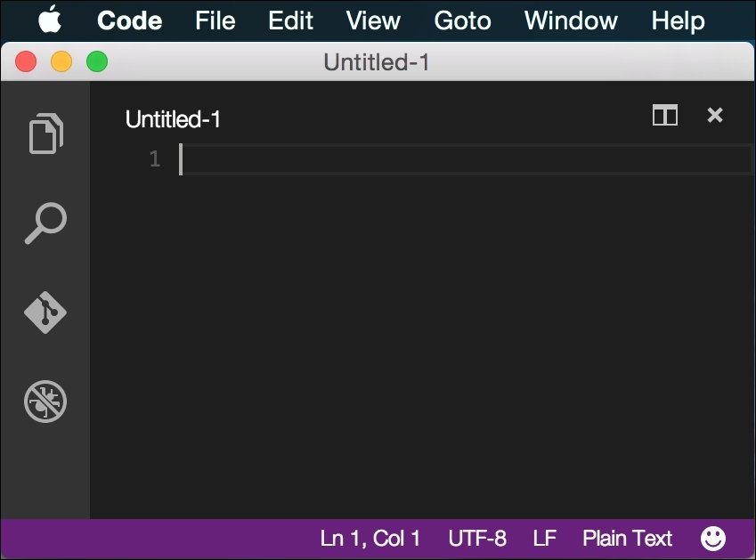Close the Untitled-1 editor with the X
The height and width of the screenshot is (560, 756).
point(714,115)
